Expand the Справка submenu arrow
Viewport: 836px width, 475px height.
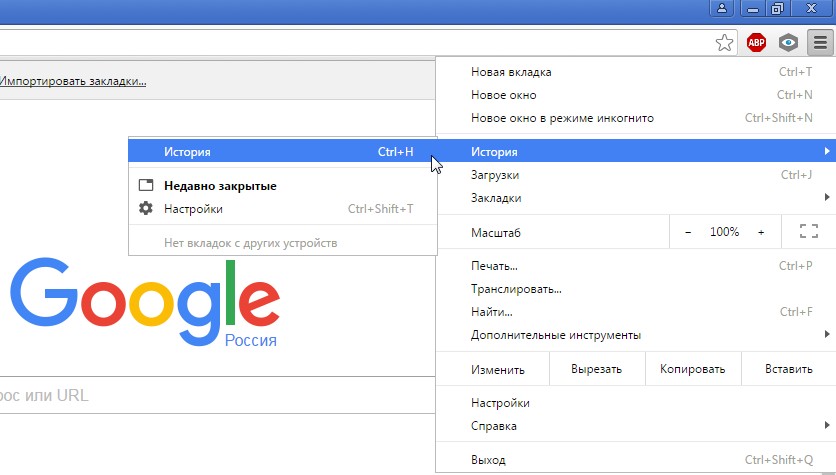click(x=826, y=425)
